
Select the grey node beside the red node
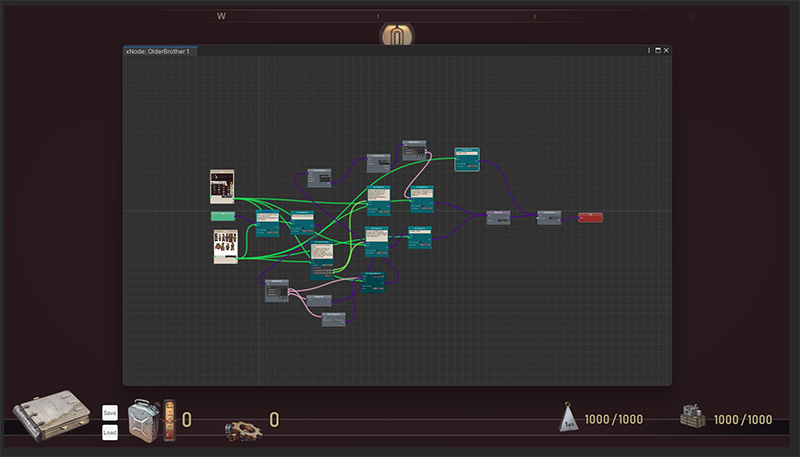pyautogui.click(x=549, y=218)
